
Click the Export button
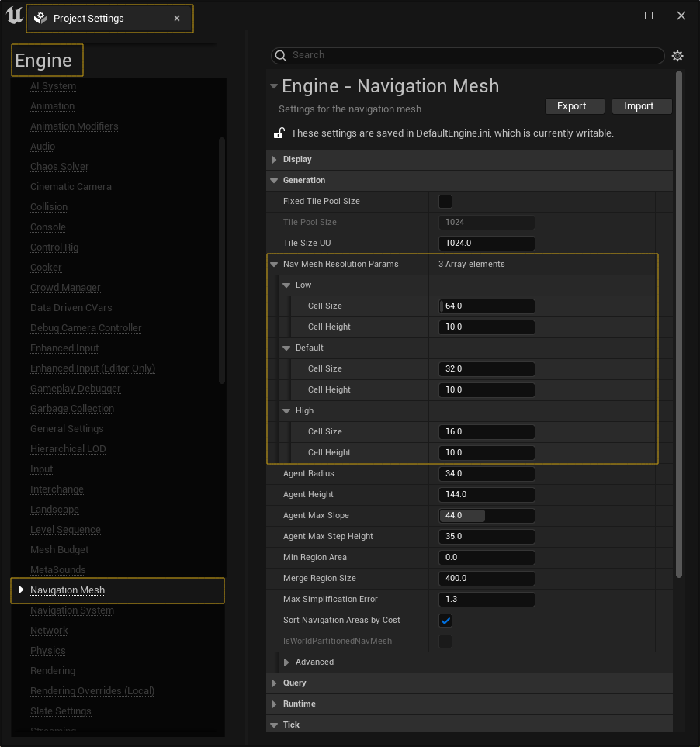pos(574,105)
